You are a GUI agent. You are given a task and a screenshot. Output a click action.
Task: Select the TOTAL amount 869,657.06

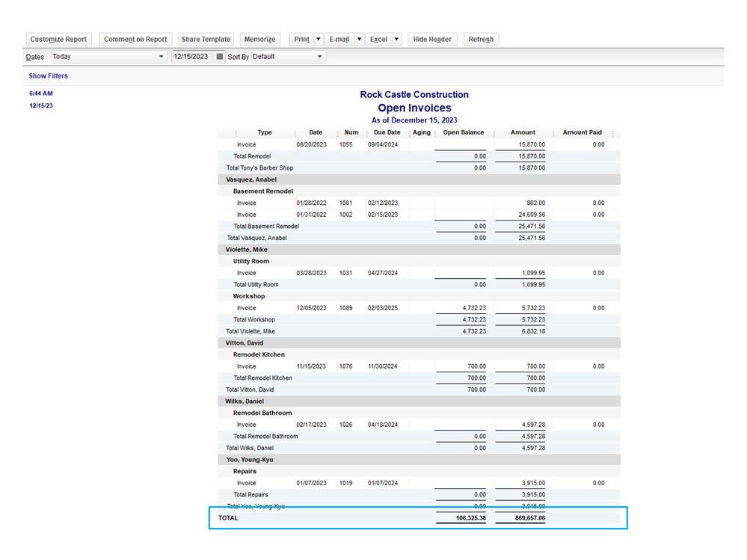(x=529, y=518)
